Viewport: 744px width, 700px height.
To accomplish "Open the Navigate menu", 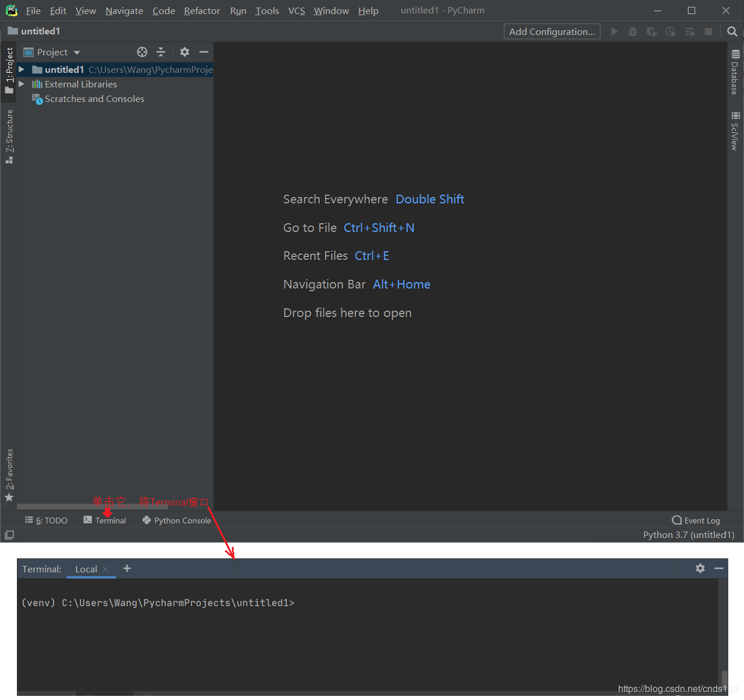I will point(124,10).
